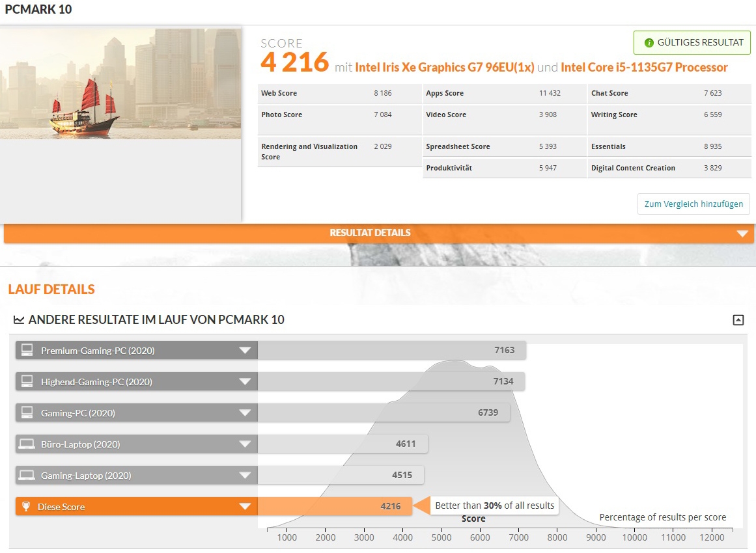
Task: Click the LAUF DETAILS heading
Action: coord(51,290)
